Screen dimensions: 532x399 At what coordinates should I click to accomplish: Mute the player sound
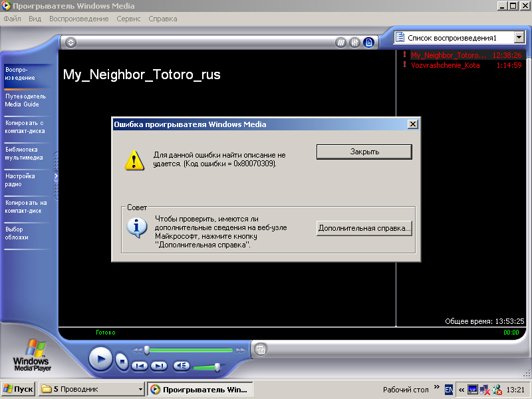click(x=182, y=366)
